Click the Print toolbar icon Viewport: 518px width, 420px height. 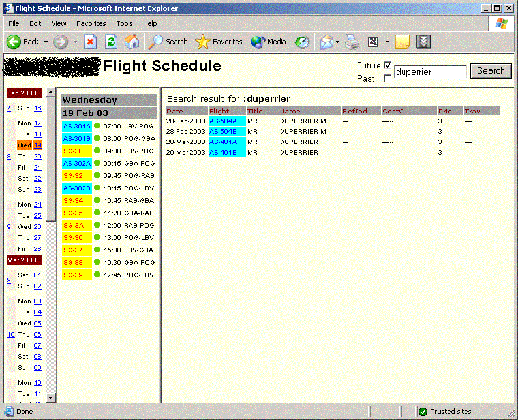coord(352,42)
